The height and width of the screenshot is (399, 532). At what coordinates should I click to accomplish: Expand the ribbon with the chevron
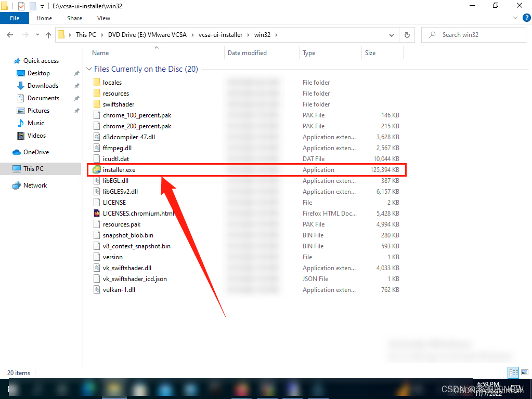(515, 18)
